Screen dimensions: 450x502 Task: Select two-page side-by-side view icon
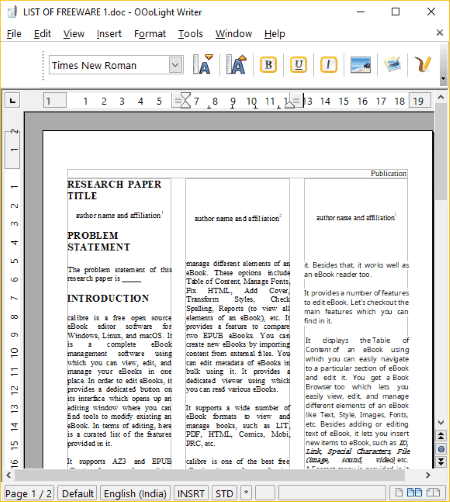[x=414, y=492]
